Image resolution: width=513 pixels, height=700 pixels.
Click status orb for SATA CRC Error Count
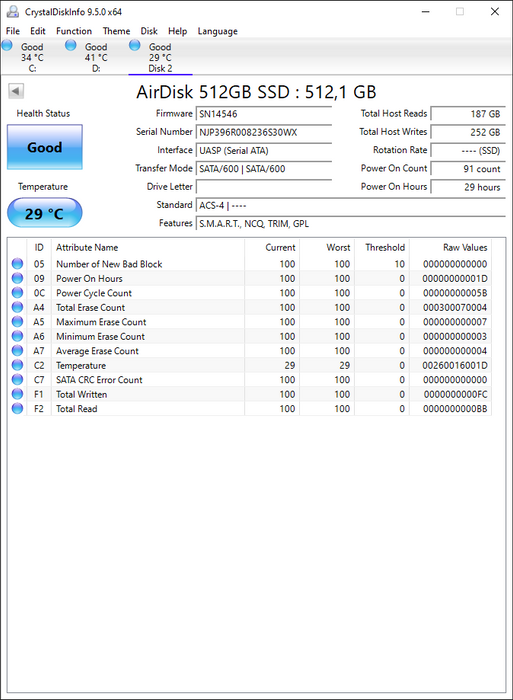coord(17,379)
